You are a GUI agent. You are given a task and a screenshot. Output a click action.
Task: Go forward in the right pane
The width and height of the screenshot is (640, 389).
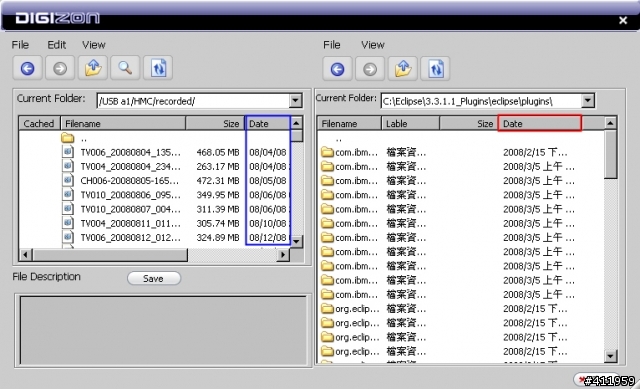pos(370,69)
